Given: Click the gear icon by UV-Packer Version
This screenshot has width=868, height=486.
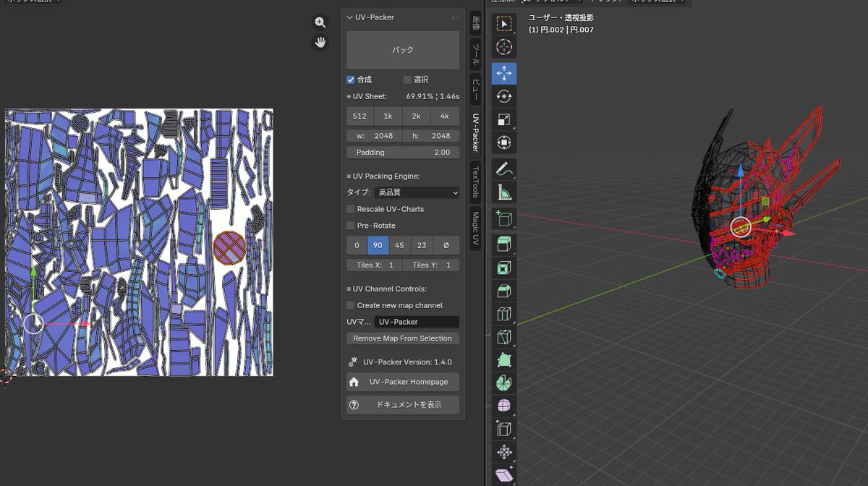Looking at the screenshot, I should click(353, 362).
